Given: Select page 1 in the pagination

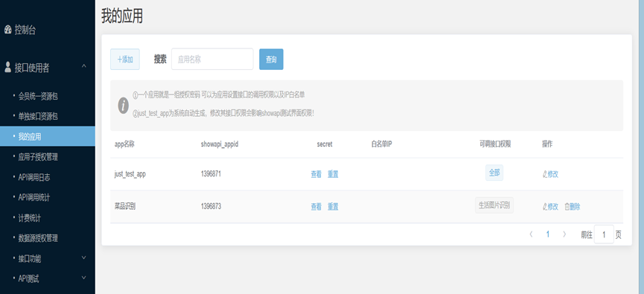Looking at the screenshot, I should pos(547,234).
